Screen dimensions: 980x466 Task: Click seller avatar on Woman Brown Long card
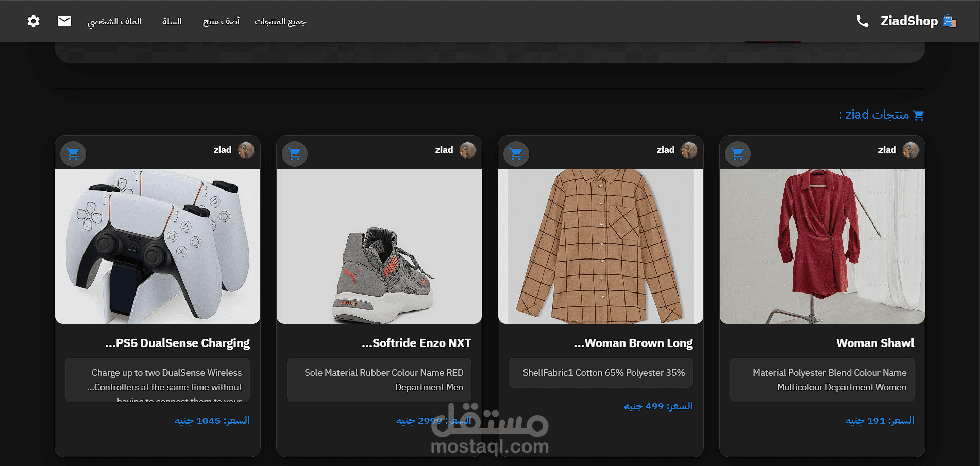(689, 150)
